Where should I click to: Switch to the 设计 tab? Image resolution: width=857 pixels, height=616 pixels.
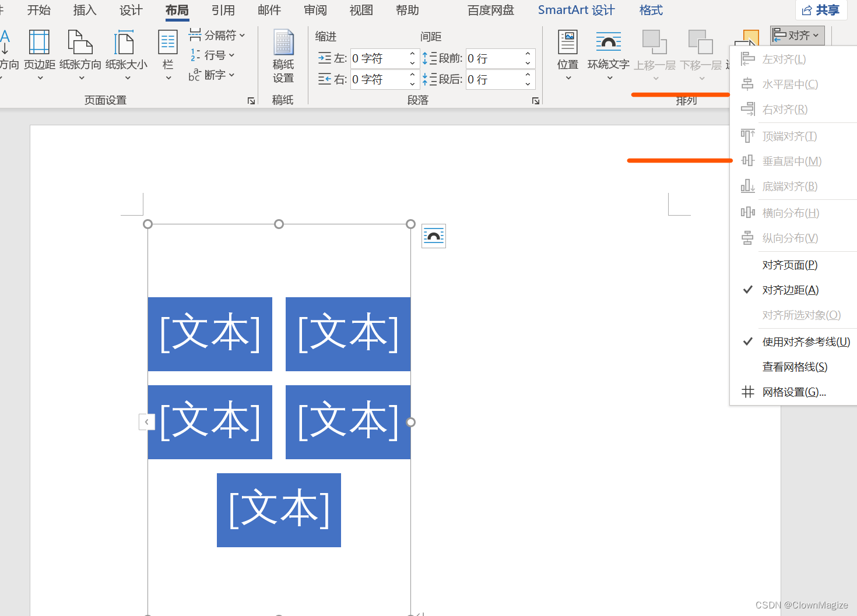(x=131, y=10)
